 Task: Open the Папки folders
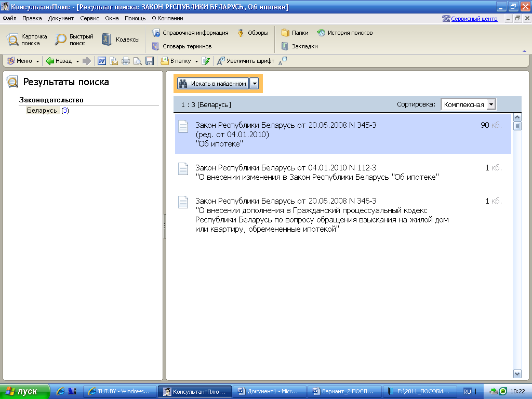click(x=295, y=33)
